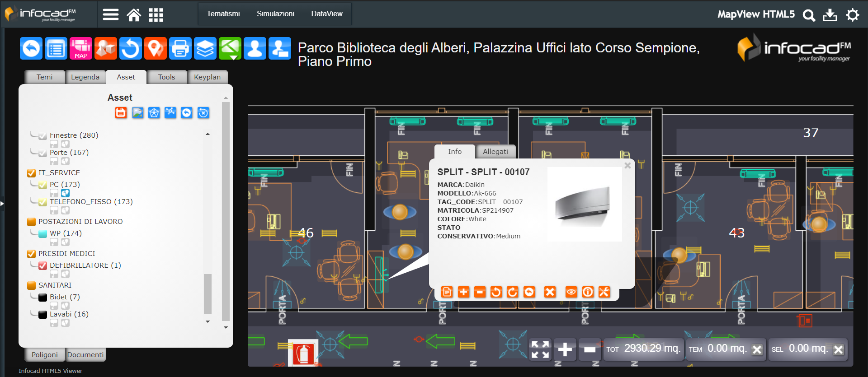This screenshot has height=377, width=868.
Task: Open settings gear in header
Action: tap(852, 15)
